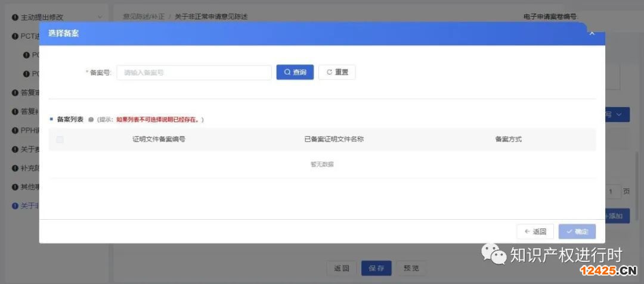Click the 预览 preview button
644x284 pixels.
(411, 268)
